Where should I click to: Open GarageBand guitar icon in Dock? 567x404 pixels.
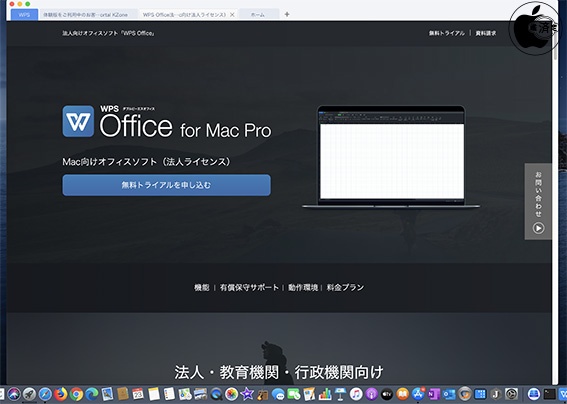263,394
